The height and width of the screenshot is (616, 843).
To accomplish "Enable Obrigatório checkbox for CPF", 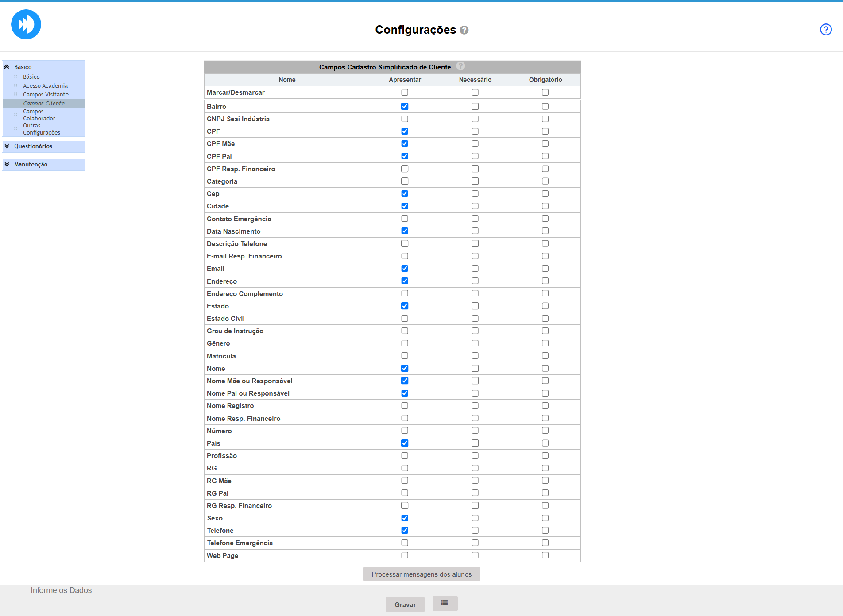I will tap(545, 131).
